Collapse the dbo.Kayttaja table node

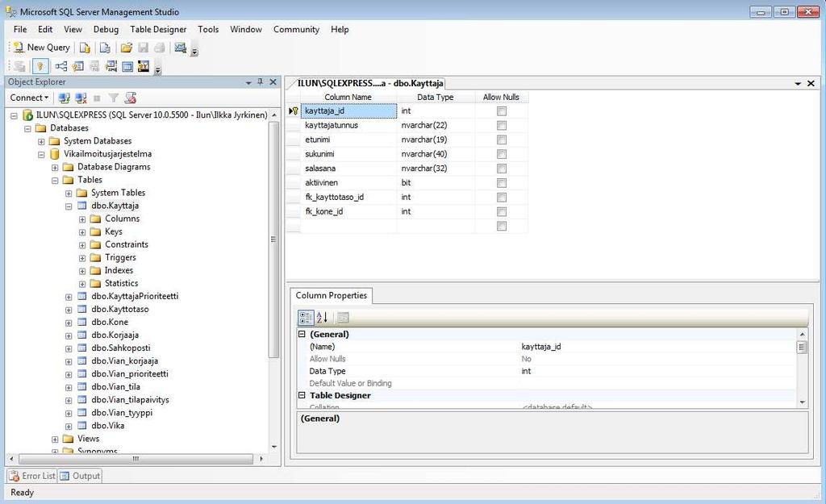pyautogui.click(x=69, y=206)
